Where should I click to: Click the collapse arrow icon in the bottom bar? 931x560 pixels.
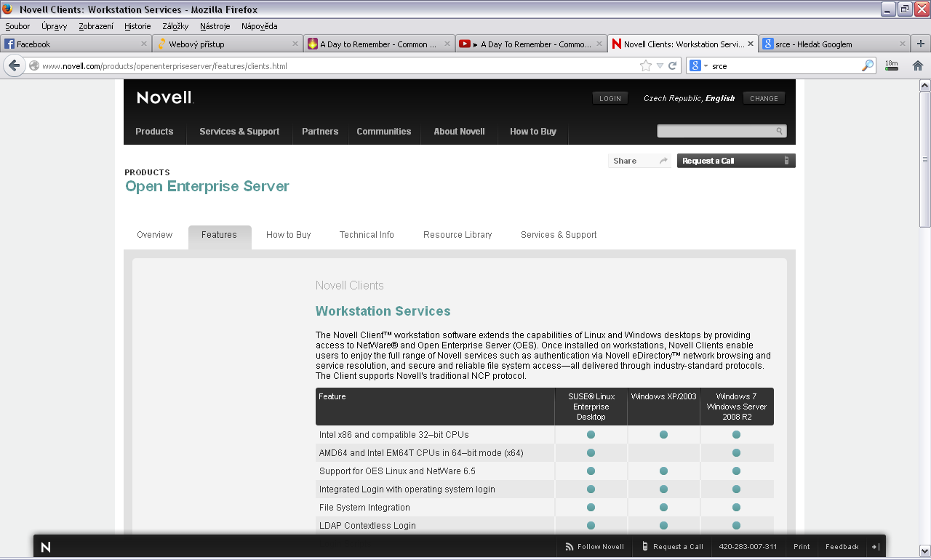[x=876, y=547]
